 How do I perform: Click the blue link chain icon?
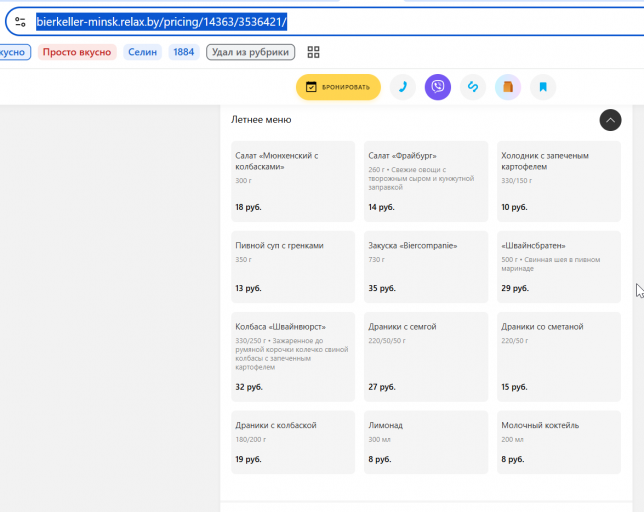(473, 87)
